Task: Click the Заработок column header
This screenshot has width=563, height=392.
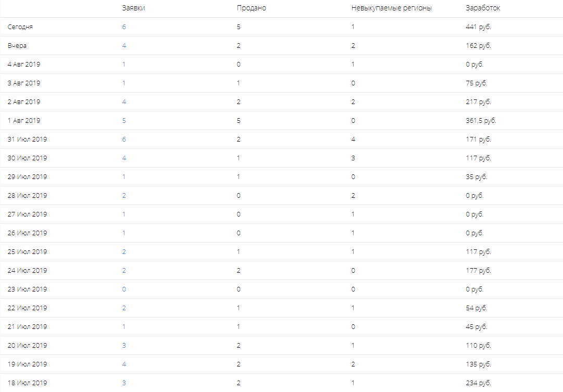Action: pyautogui.click(x=483, y=8)
